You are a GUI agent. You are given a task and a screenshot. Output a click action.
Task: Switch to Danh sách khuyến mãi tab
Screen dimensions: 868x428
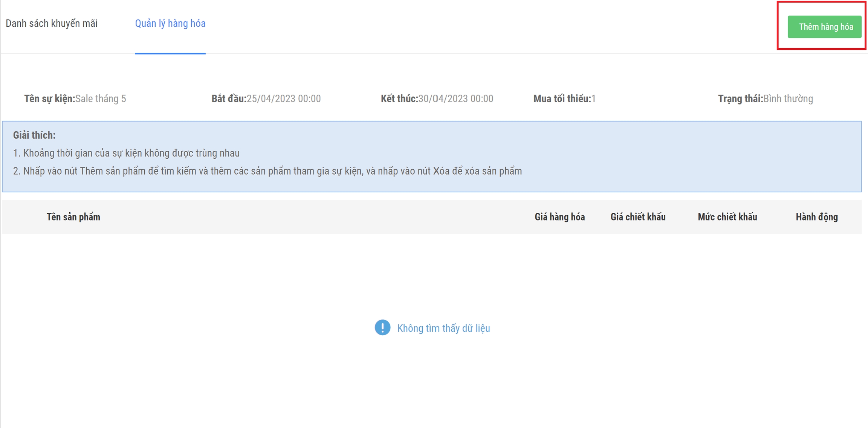[x=52, y=23]
